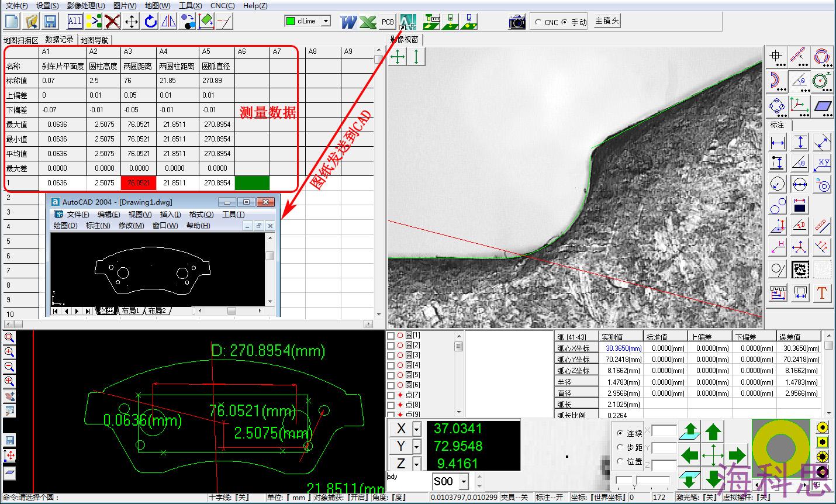Click the blue rotate arrow icon
The image size is (836, 504).
(150, 22)
